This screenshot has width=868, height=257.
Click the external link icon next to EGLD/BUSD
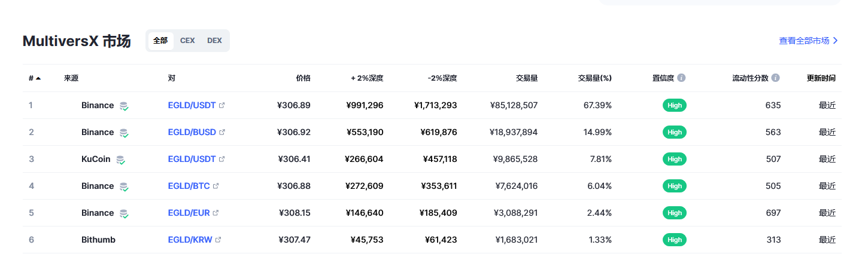(222, 132)
